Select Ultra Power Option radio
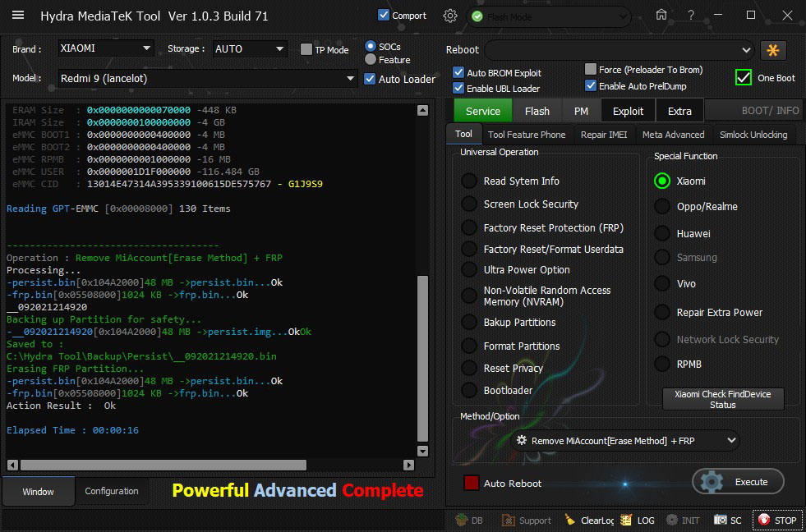This screenshot has width=806, height=532. (469, 269)
